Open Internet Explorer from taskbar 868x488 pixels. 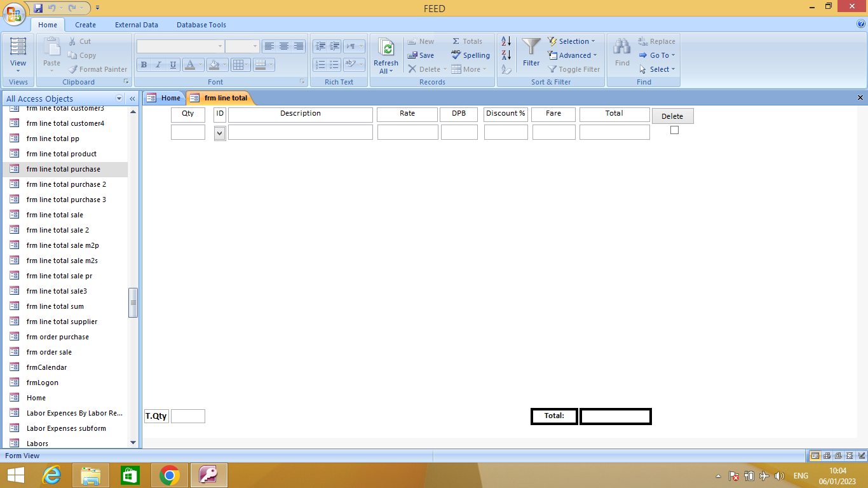pyautogui.click(x=51, y=475)
